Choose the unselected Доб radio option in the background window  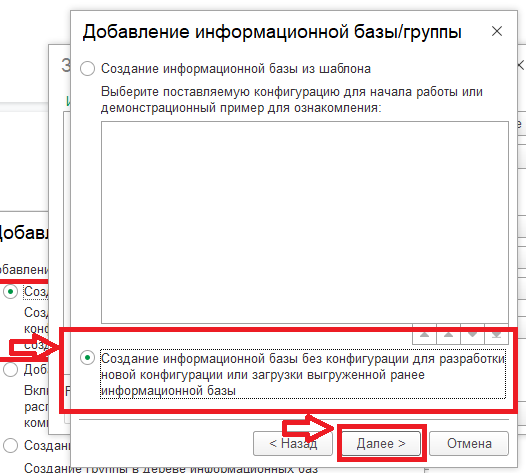point(10,370)
